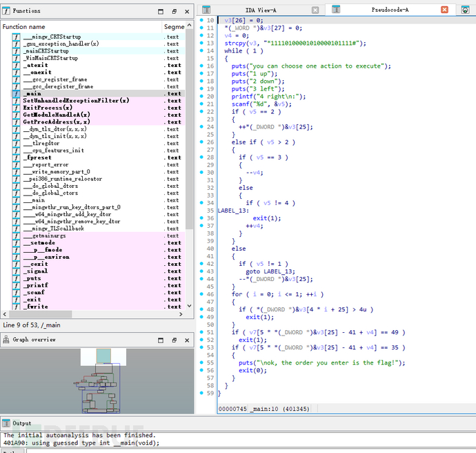The width and height of the screenshot is (476, 453).
Task: Click the function icon beside _main
Action: point(16,93)
